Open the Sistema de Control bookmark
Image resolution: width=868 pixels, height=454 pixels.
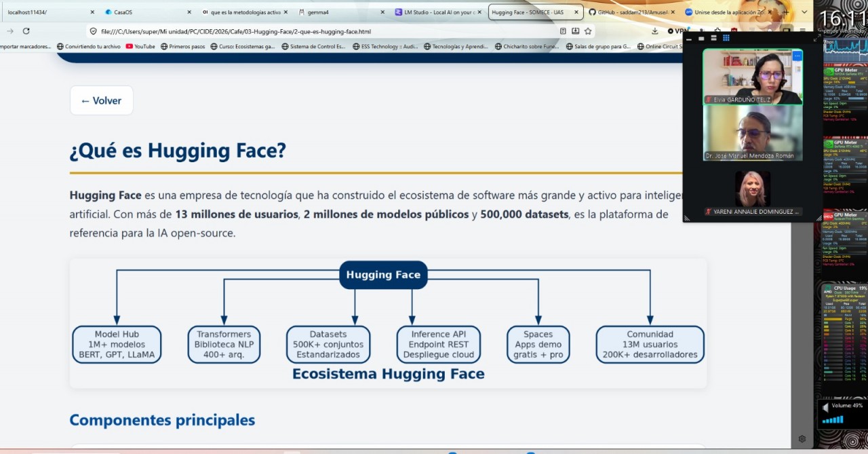pyautogui.click(x=313, y=47)
